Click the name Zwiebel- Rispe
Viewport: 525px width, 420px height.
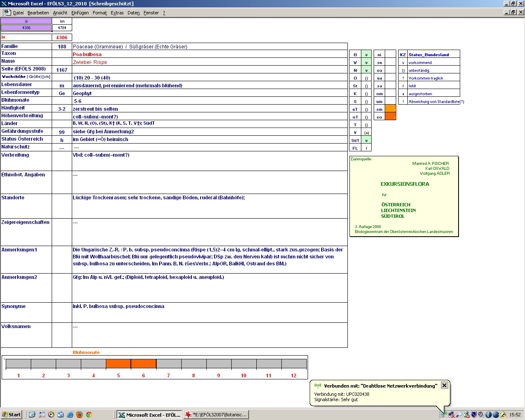pos(90,62)
